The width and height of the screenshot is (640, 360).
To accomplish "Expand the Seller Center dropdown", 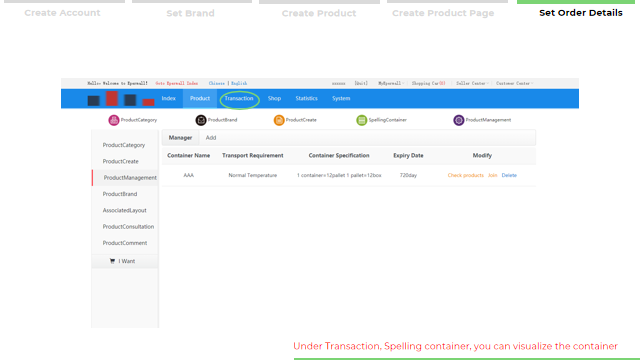I will 472,83.
